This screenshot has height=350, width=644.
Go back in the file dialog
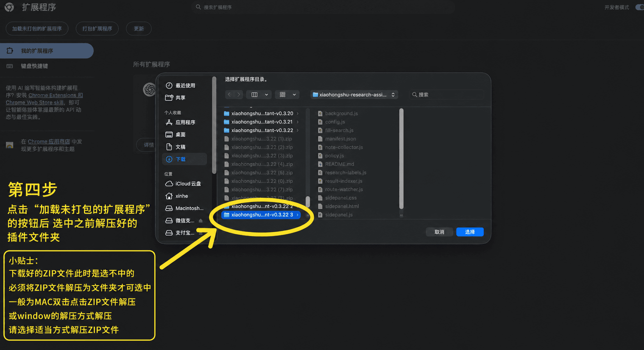click(x=229, y=95)
